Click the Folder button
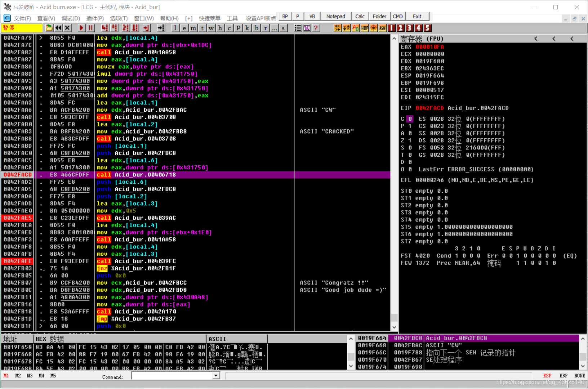This screenshot has width=588, height=389. click(379, 16)
